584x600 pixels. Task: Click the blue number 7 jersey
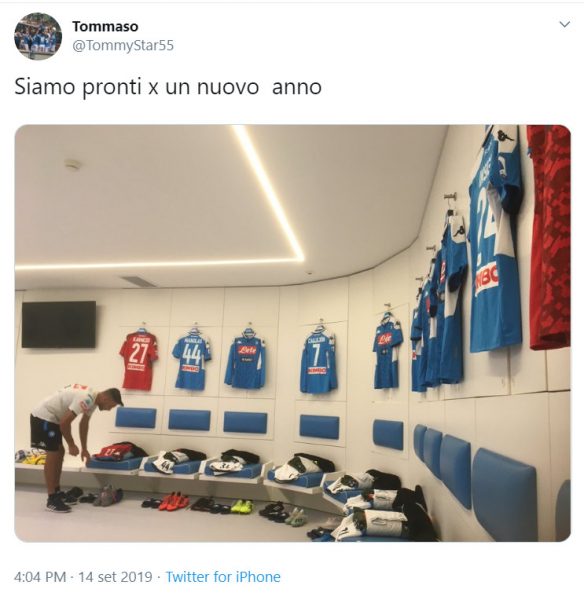[318, 364]
